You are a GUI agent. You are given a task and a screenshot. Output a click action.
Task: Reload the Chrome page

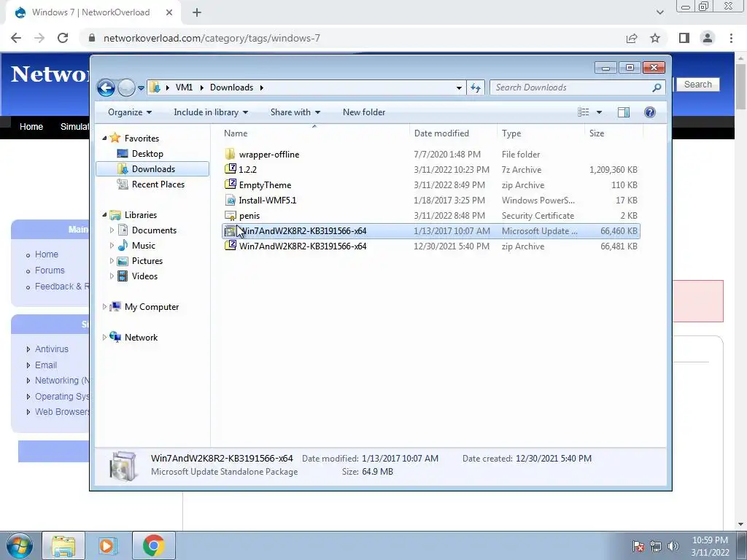click(x=63, y=38)
